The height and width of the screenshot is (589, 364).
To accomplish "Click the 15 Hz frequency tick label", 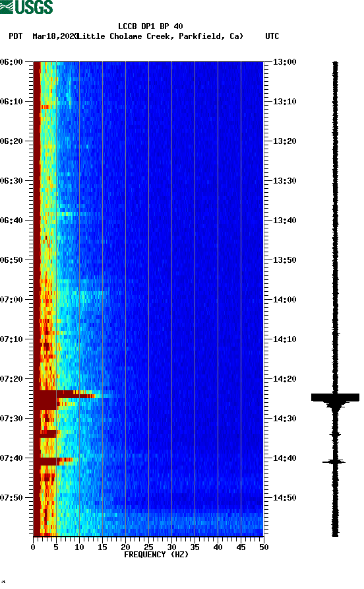I will click(x=102, y=547).
